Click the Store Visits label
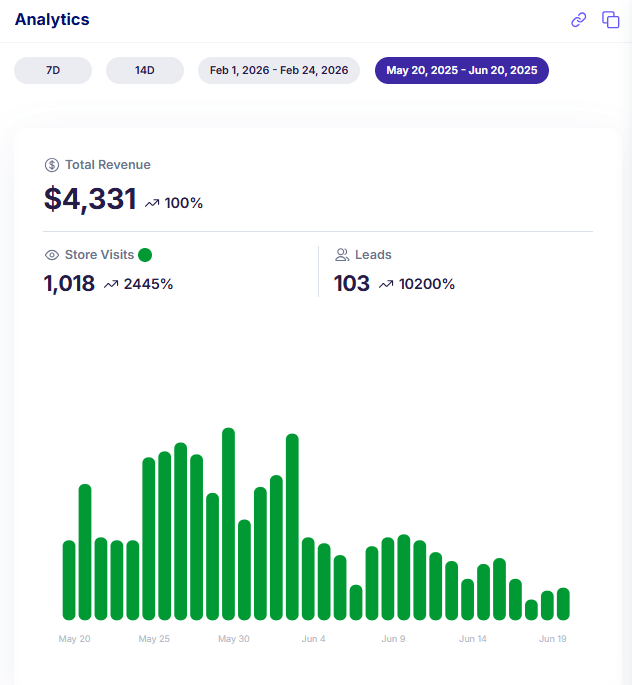The image size is (632, 685). (x=100, y=255)
